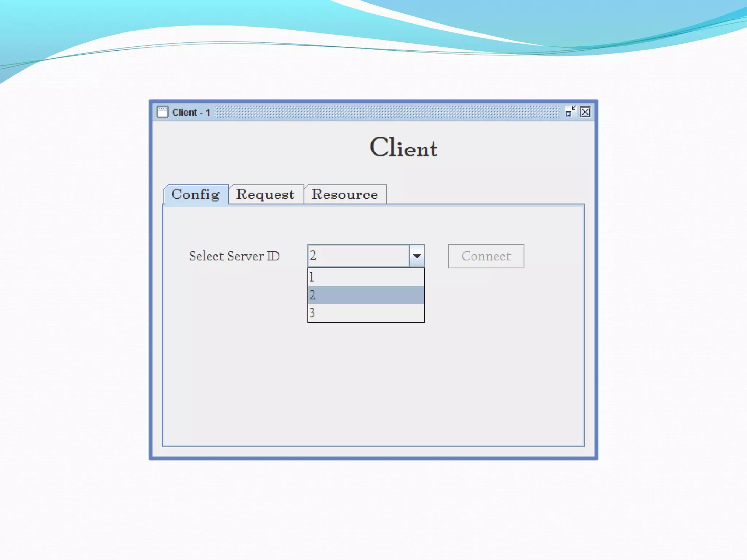747x560 pixels.
Task: Collapse the Server ID dropdown arrow
Action: click(417, 256)
